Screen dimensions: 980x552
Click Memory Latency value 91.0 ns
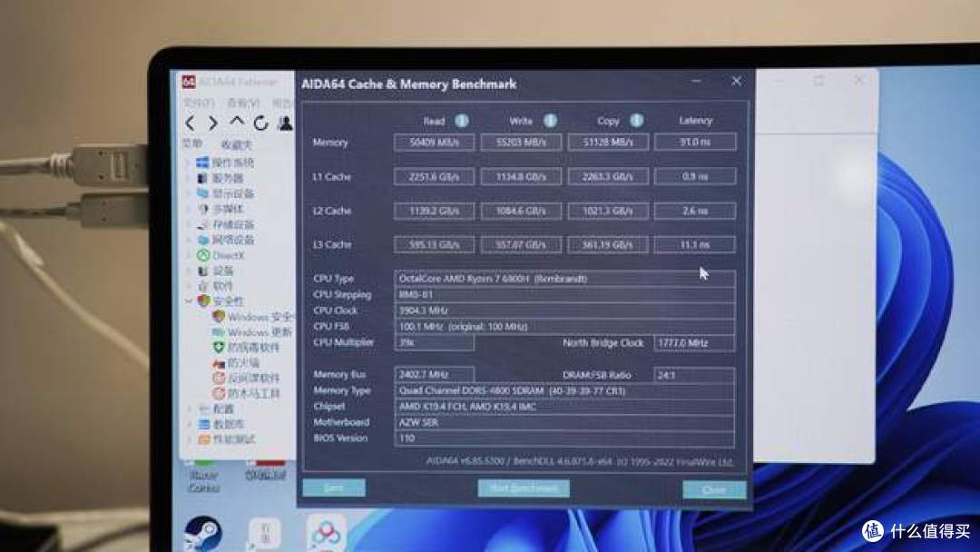point(695,142)
